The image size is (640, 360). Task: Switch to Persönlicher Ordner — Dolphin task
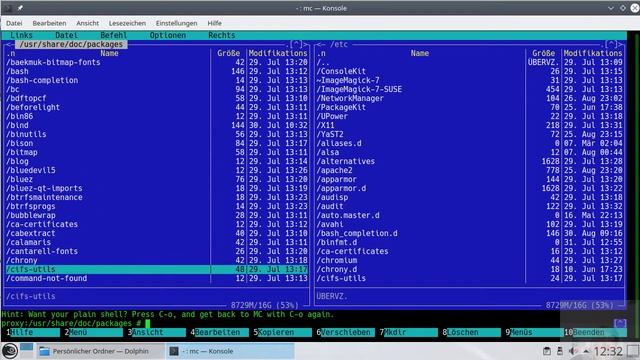point(100,351)
